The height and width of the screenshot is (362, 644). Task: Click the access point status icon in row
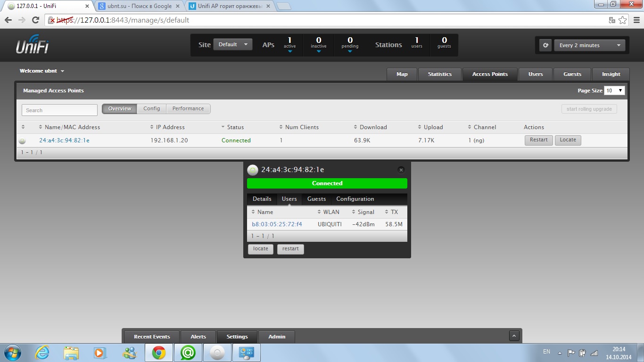point(22,140)
